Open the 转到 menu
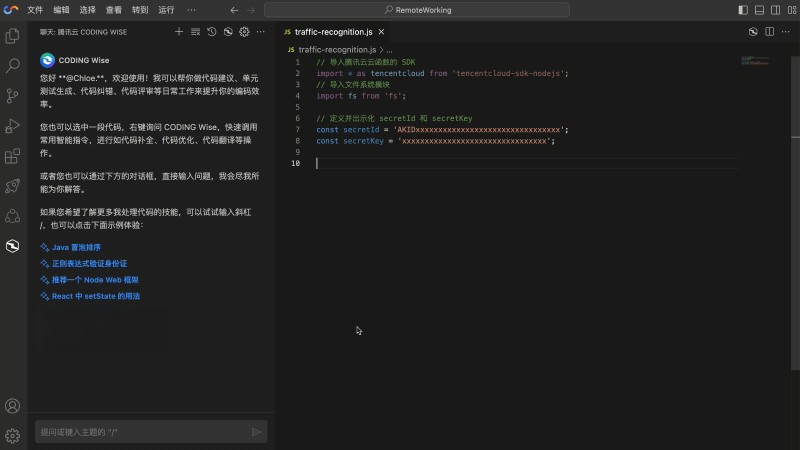Screen dimensions: 800x450 pos(140,10)
